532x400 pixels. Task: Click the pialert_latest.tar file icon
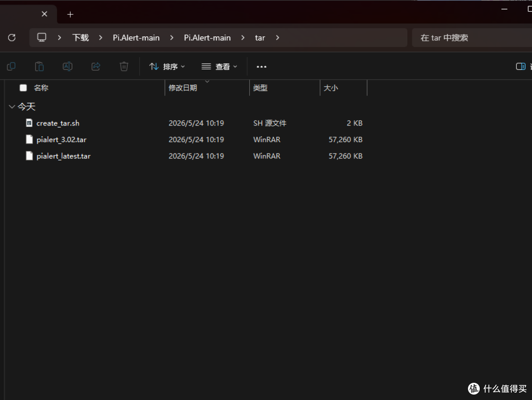(x=30, y=156)
